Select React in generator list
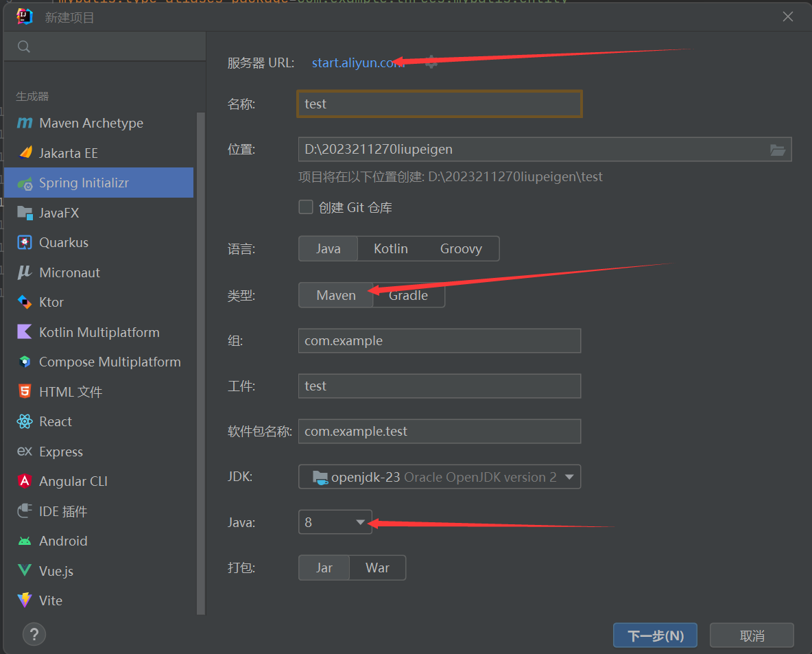The width and height of the screenshot is (812, 654). [99, 422]
